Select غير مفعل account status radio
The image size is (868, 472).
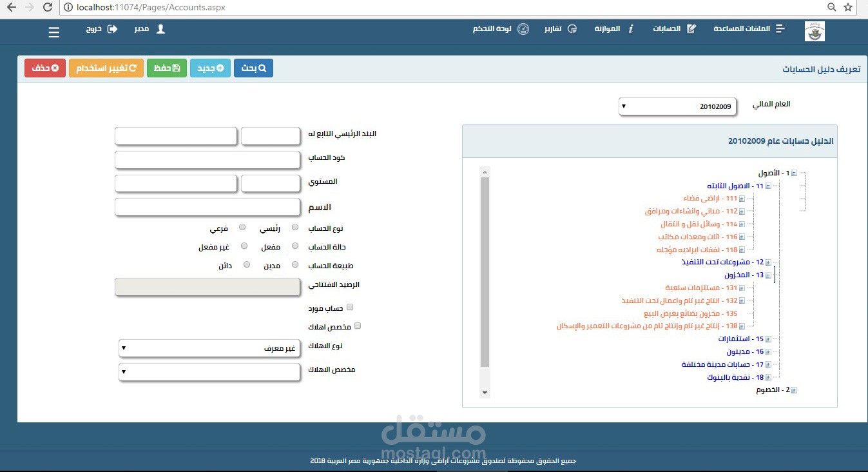point(244,246)
